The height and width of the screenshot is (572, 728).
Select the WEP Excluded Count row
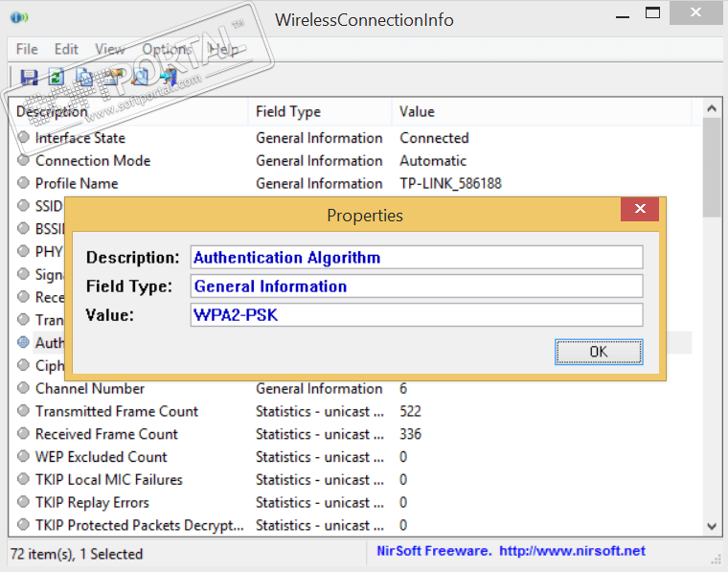click(x=351, y=456)
